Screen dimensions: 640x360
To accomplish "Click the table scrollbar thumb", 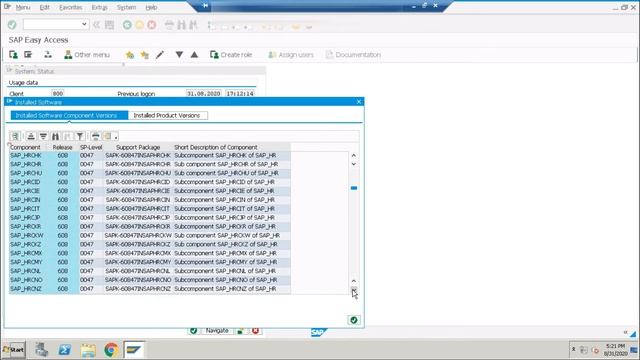I will [354, 188].
